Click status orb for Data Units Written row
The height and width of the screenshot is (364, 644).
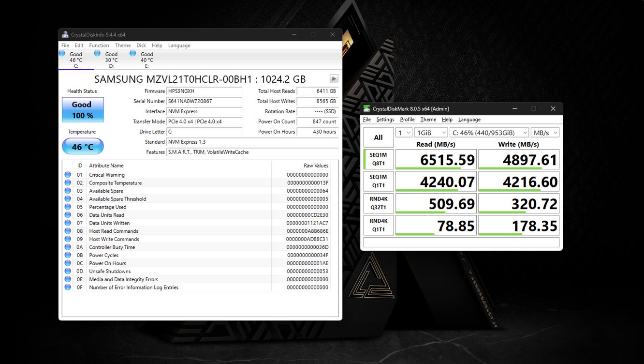[x=68, y=223]
